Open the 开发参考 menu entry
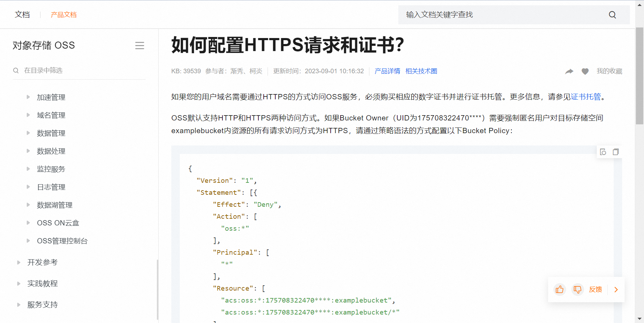Viewport: 644px width, 323px height. pyautogui.click(x=42, y=262)
